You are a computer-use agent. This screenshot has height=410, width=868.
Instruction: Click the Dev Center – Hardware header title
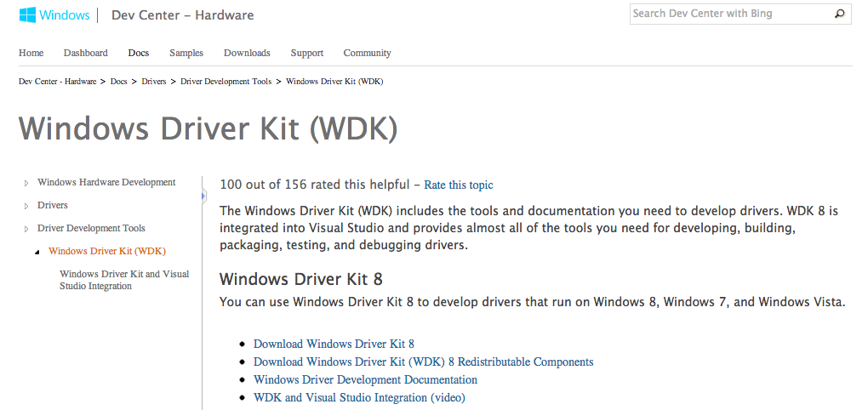tap(183, 15)
